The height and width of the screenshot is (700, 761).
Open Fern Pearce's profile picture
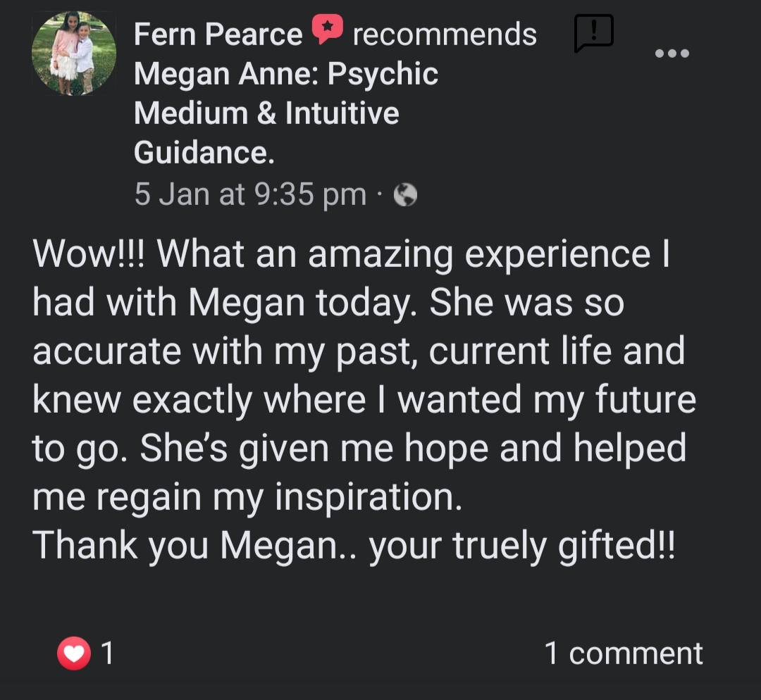click(x=74, y=54)
